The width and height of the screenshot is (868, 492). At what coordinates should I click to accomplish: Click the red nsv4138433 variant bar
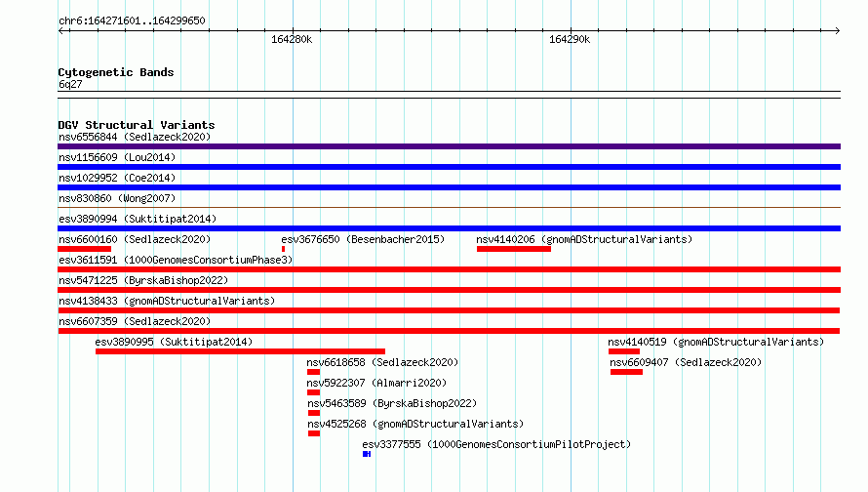point(449,310)
